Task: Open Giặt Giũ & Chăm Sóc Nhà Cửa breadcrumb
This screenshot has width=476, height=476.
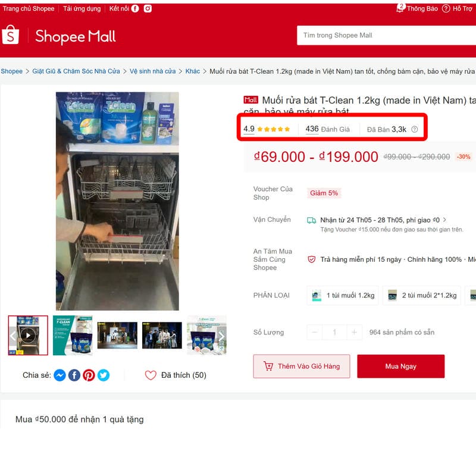Action: coord(76,71)
